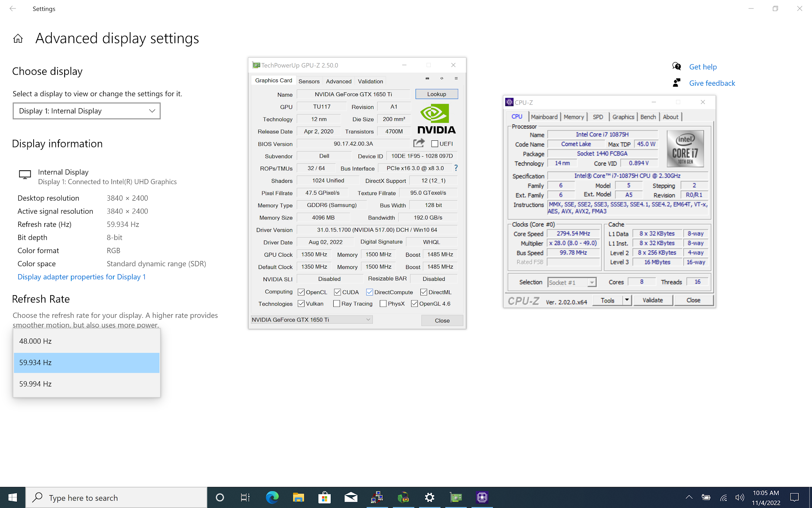Toggle the PhysX checkbox
Viewport: 812px width, 508px height.
[x=383, y=304]
